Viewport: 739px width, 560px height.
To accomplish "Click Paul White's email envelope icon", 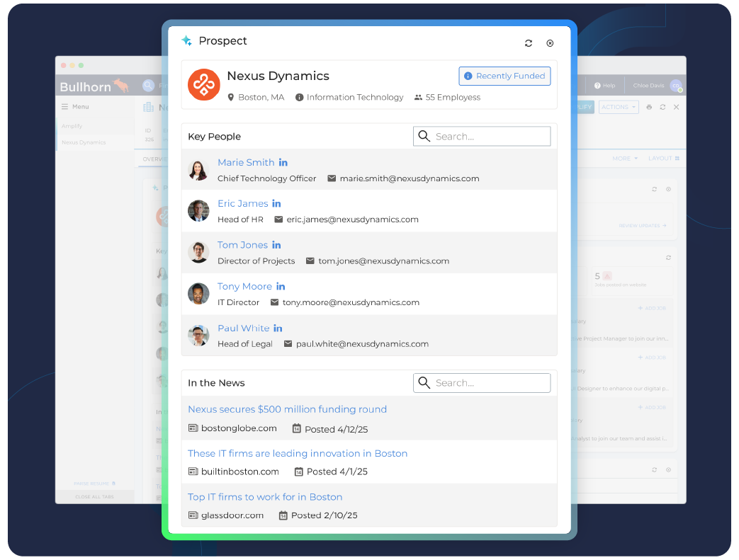I will [x=288, y=344].
